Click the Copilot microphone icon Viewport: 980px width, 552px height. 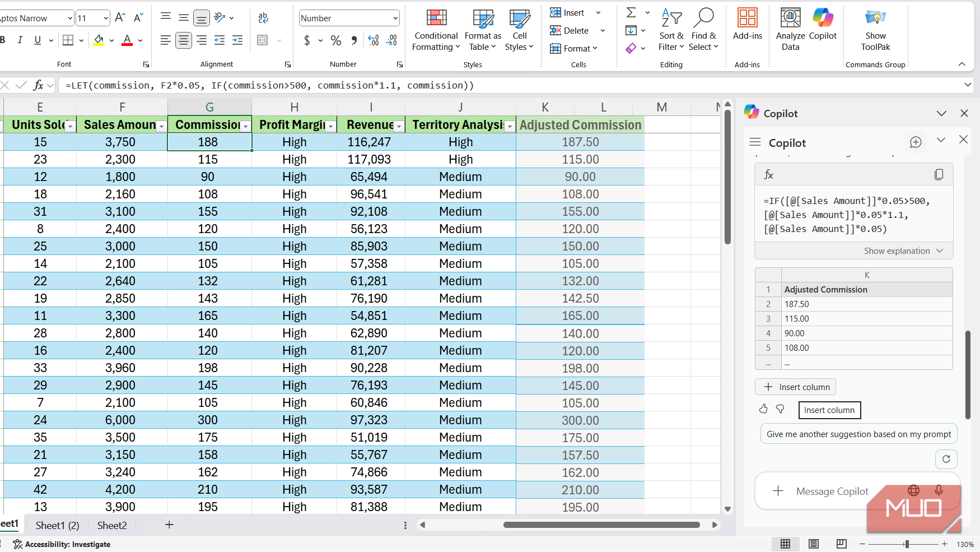939,490
